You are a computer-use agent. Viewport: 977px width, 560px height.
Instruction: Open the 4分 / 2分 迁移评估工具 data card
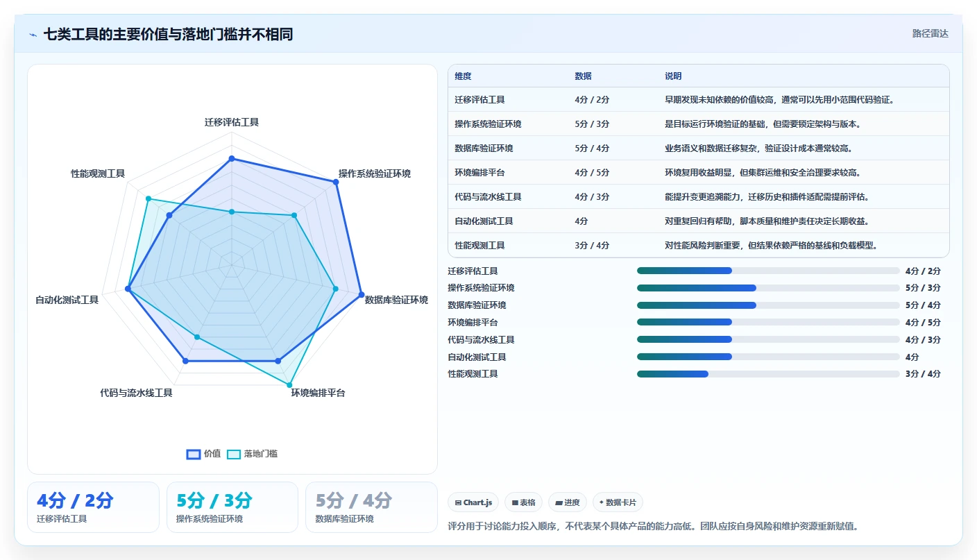pos(93,507)
